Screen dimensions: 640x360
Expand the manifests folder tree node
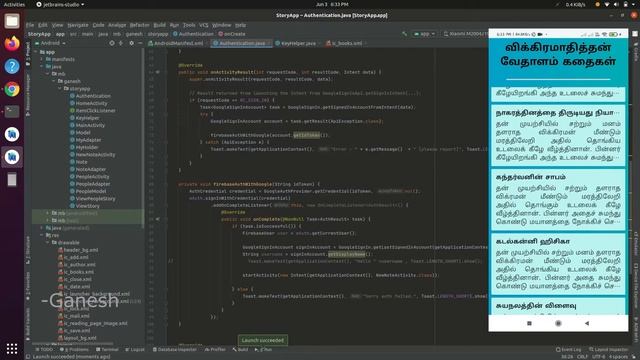[42, 59]
